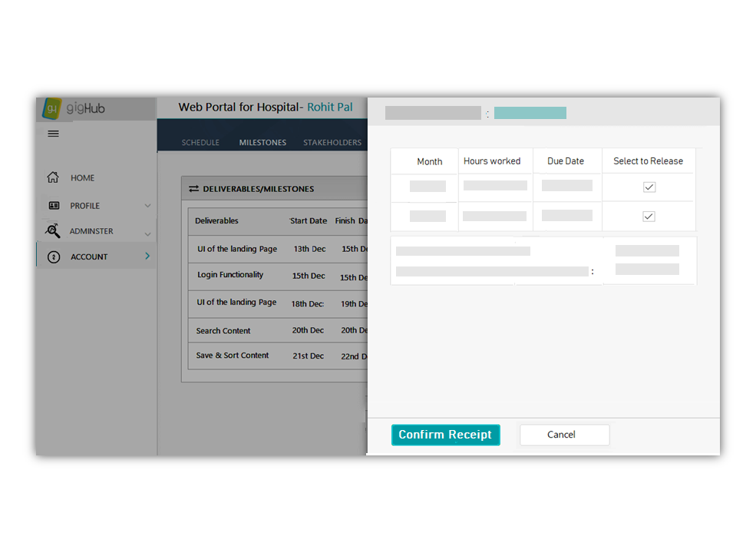
Task: Open the hamburger menu icon
Action: (x=53, y=134)
